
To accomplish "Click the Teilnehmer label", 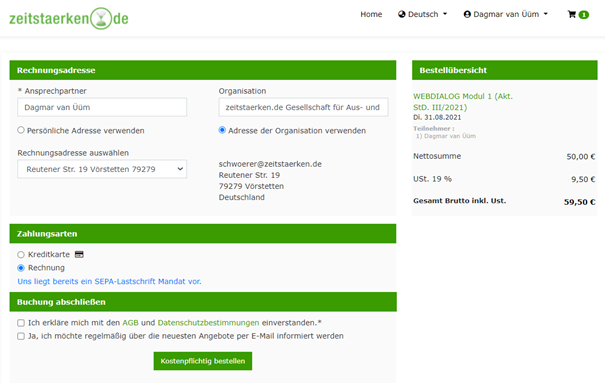I will tap(434, 128).
